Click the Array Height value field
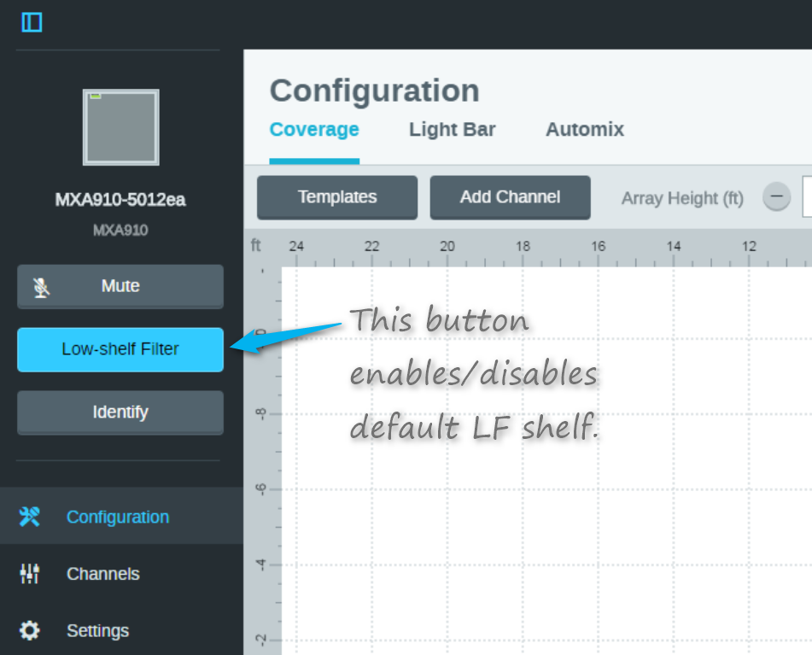The image size is (812, 655). [x=807, y=198]
